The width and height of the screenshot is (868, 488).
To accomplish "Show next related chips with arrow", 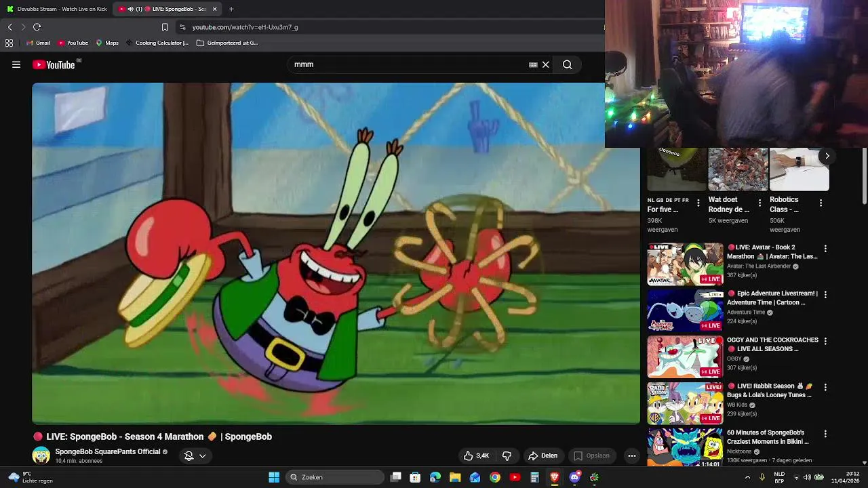I will [827, 156].
